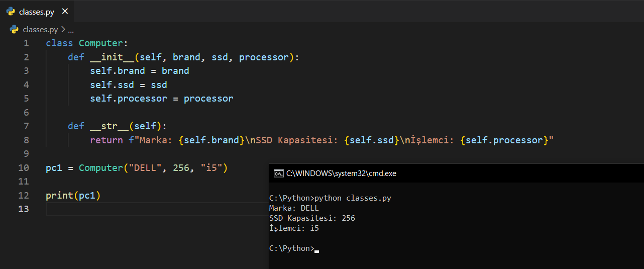Expand the breadcrumb chevron after classes.py
This screenshot has height=269, width=644.
click(63, 30)
